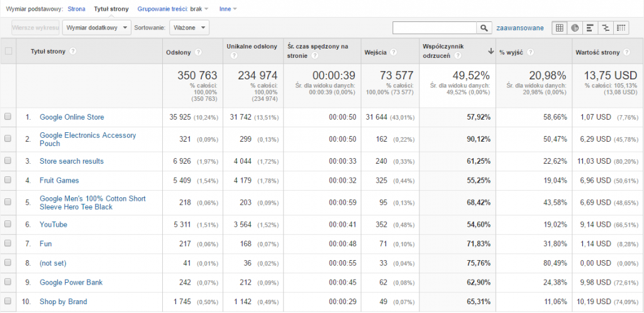Check the Fun row
644x313 pixels.
[8, 243]
